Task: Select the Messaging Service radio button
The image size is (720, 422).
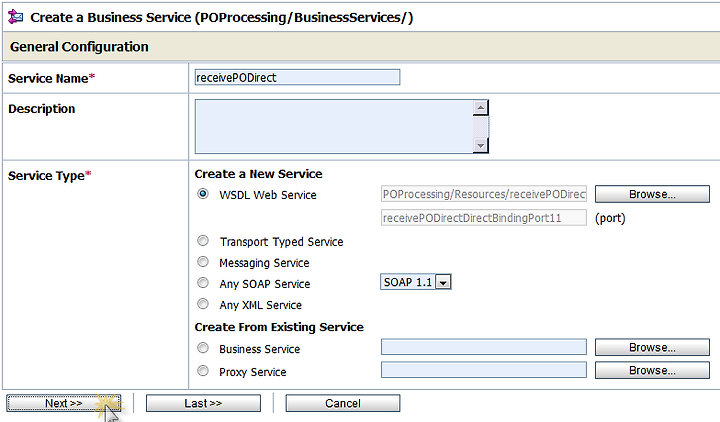Action: [x=202, y=262]
